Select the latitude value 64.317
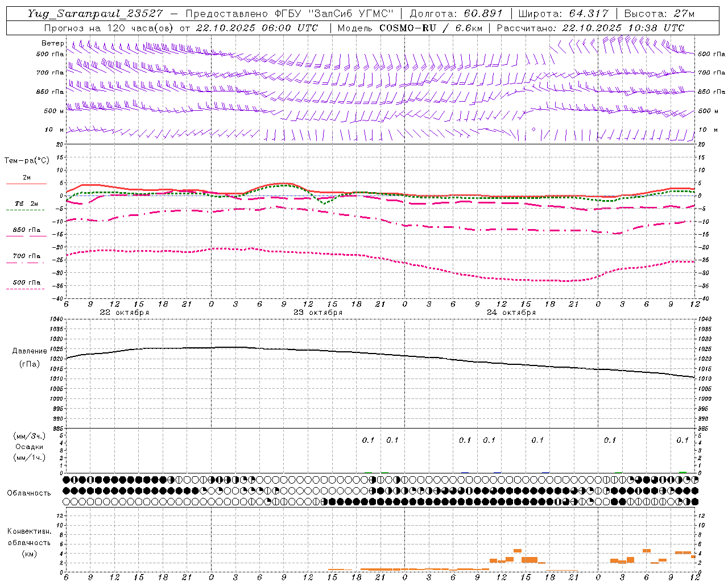Image resolution: width=728 pixels, height=582 pixels. (588, 14)
